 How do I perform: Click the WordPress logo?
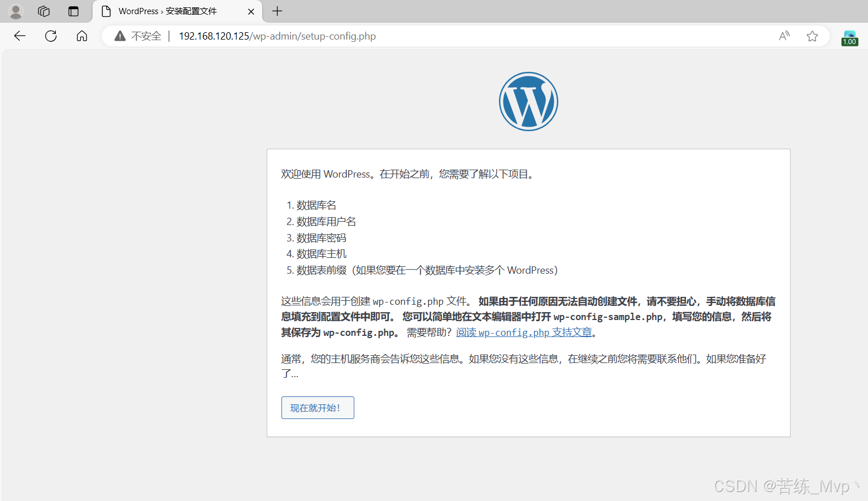pyautogui.click(x=528, y=101)
